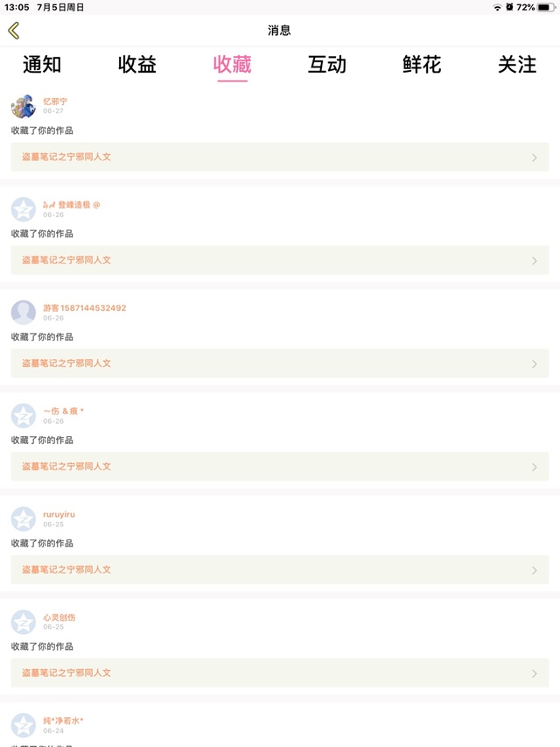The image size is (560, 747).
Task: Switch to the 通知 tab
Action: [x=42, y=64]
